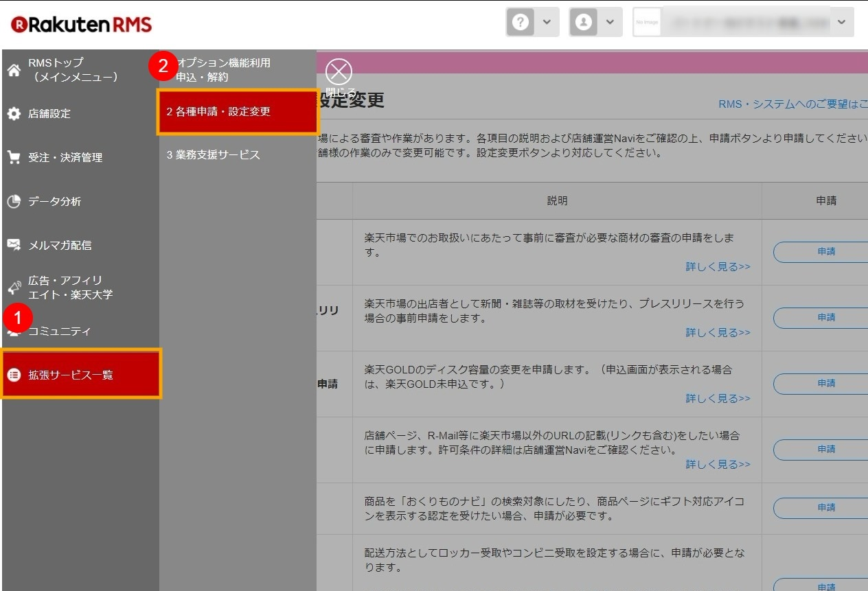
Task: Open オプション機能利用申込・解約 submenu
Action: tap(223, 70)
